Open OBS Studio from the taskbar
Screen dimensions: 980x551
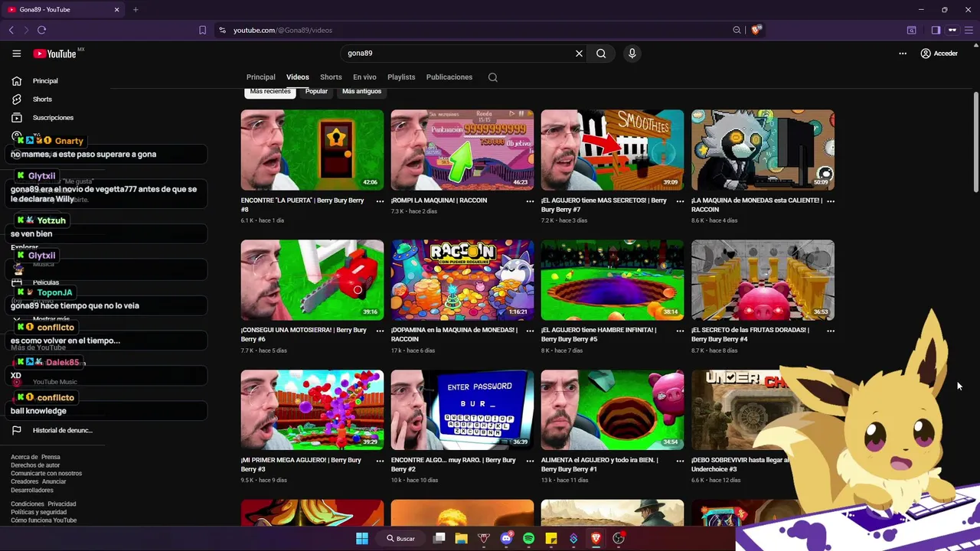(x=619, y=539)
